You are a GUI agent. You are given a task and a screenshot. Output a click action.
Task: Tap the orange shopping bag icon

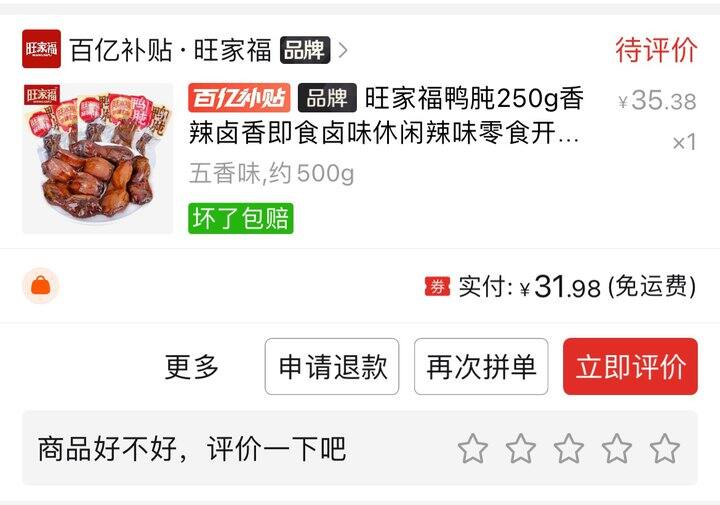(x=41, y=286)
